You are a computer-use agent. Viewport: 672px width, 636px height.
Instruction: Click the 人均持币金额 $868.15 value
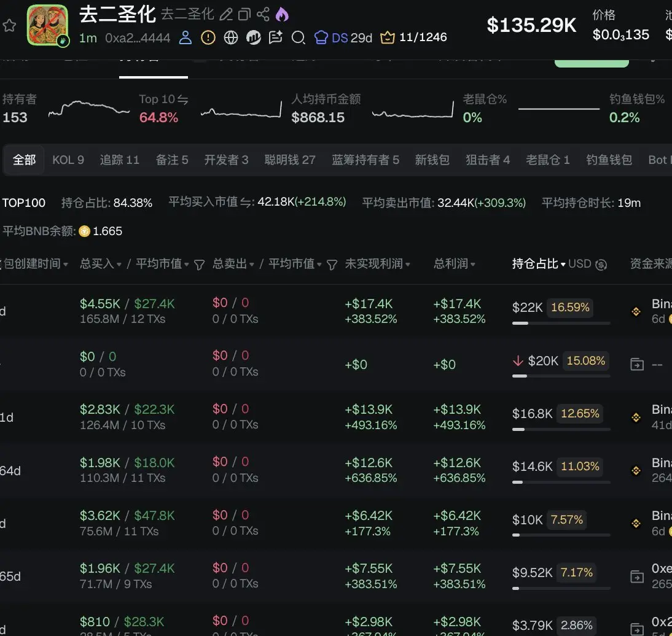318,117
